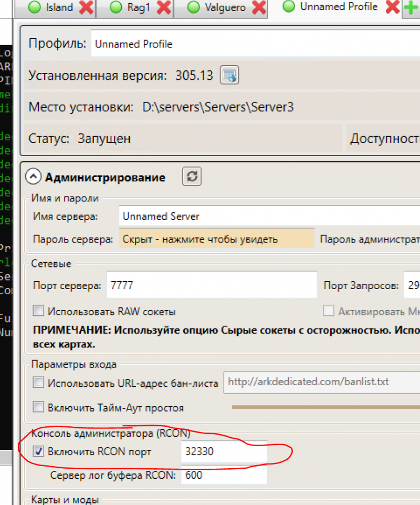Collapse the Администрирование section
Viewport: 420px width, 505px height.
34,178
